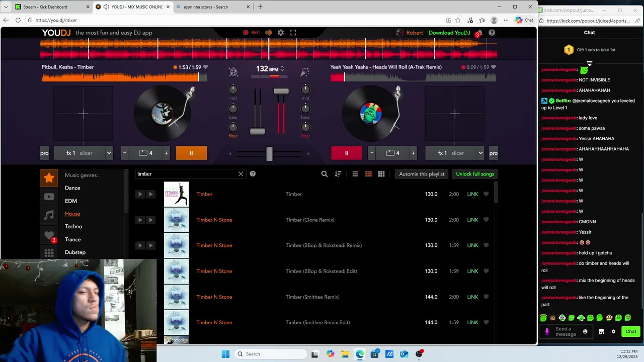
Task: Open the YouTube sidebar tab
Action: tap(49, 197)
